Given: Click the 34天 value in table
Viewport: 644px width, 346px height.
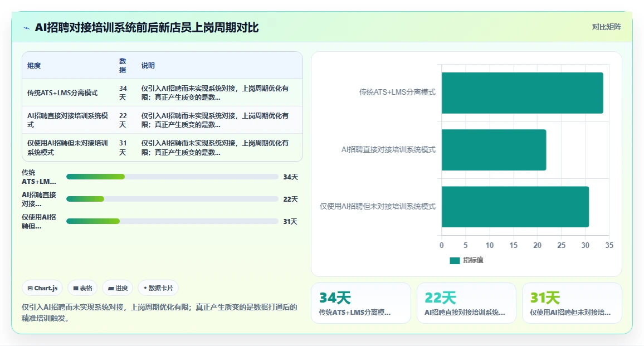Looking at the screenshot, I should click(x=123, y=93).
